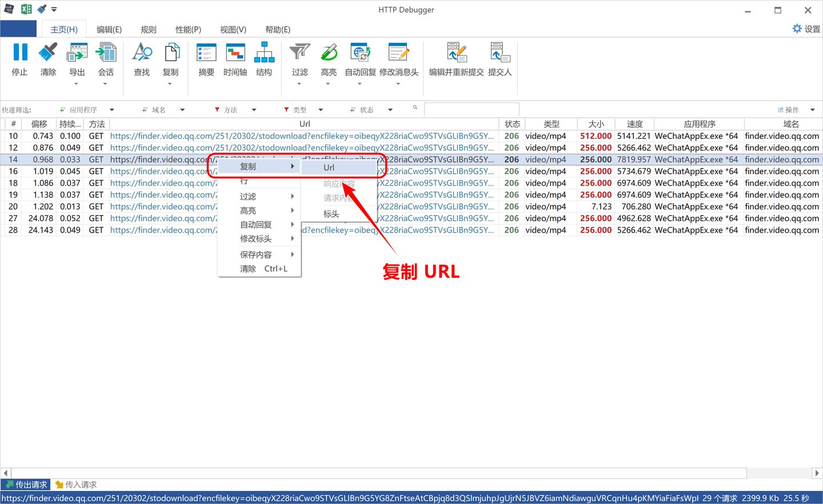Open the Structure (结构) view icon
The image size is (823, 504).
264,53
